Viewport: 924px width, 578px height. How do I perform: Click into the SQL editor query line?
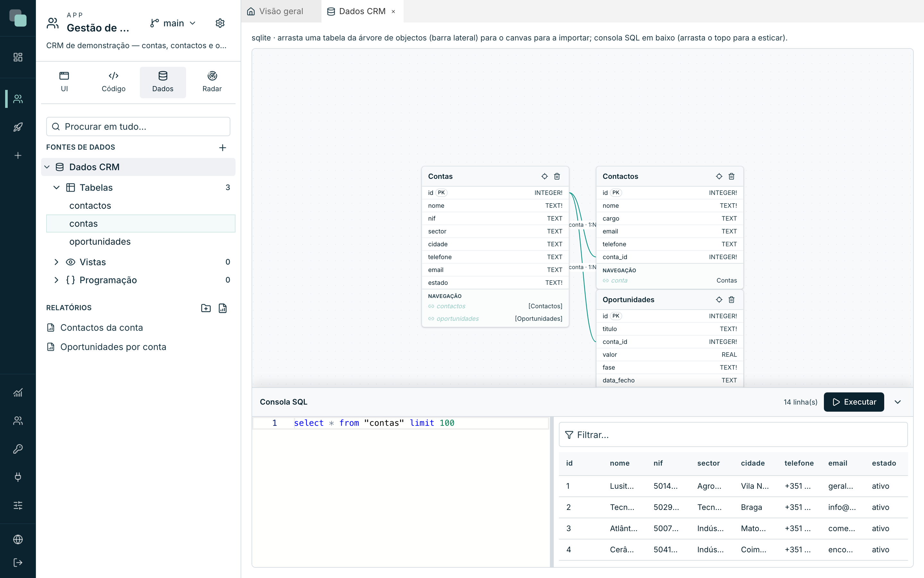point(401,423)
